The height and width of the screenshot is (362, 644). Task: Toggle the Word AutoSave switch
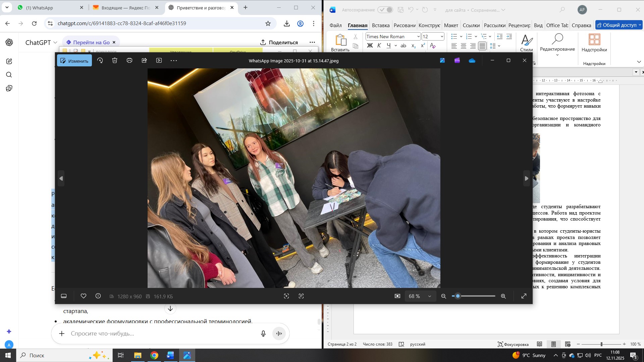pos(385,10)
